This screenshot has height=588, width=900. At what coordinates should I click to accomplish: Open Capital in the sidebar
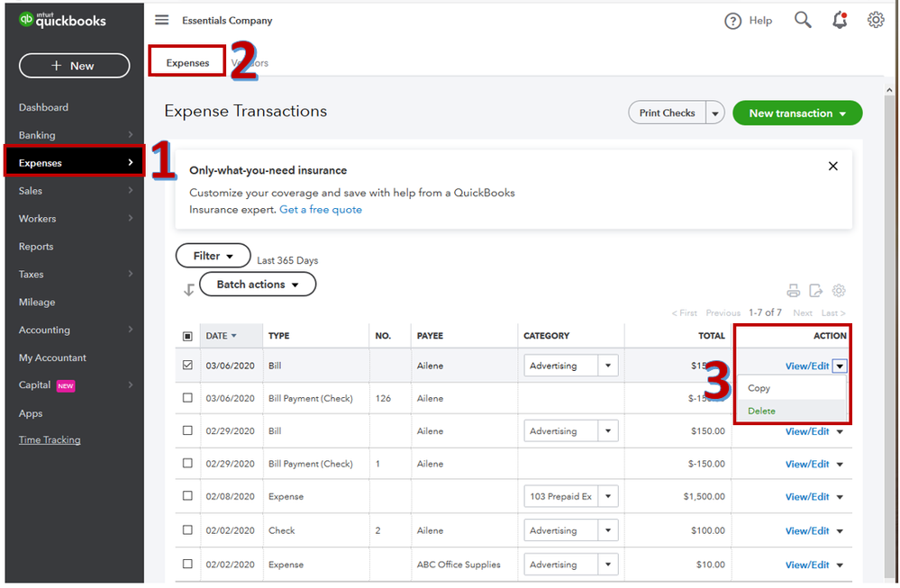point(75,384)
